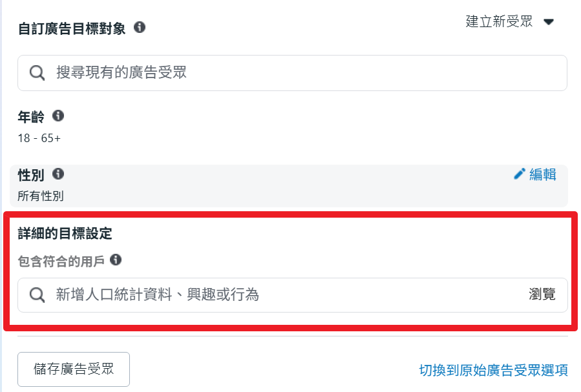Click magnifier icon in 新增人口統計資料 box
Screen dimensions: 581x392
click(x=37, y=295)
